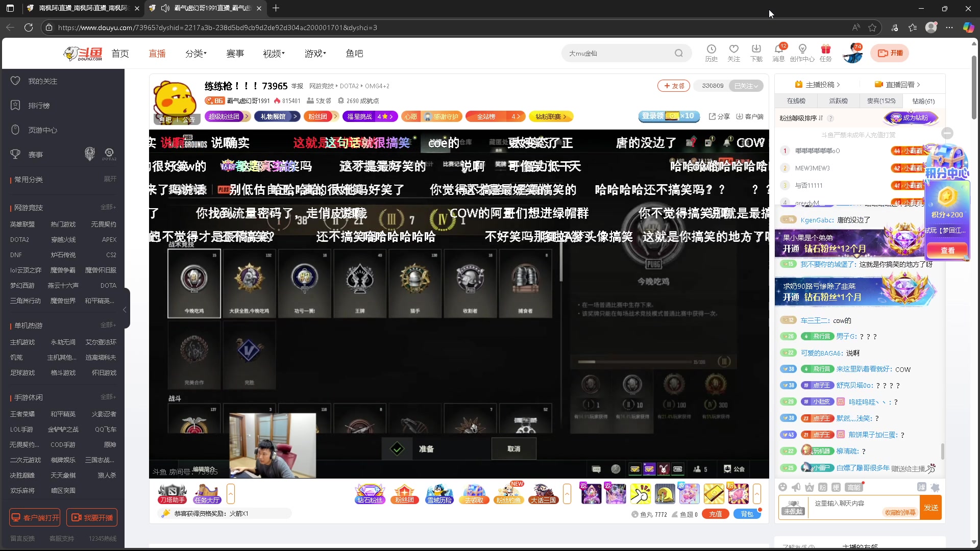Viewport: 980px width, 551px height.
Task: Click the megaphone icon above chat input
Action: tap(796, 487)
